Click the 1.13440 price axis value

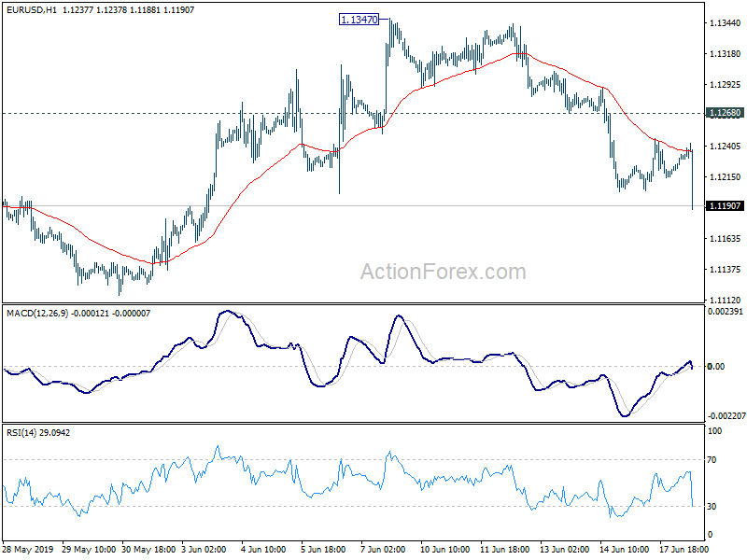click(x=726, y=22)
